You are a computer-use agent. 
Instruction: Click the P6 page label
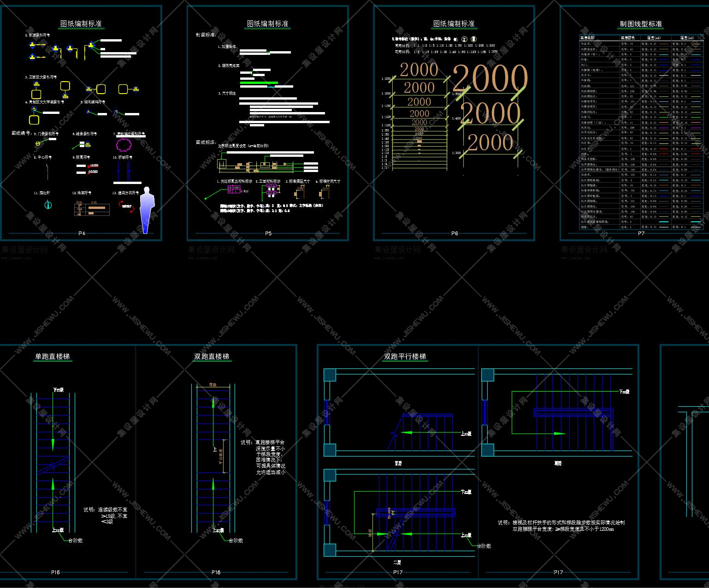455,233
